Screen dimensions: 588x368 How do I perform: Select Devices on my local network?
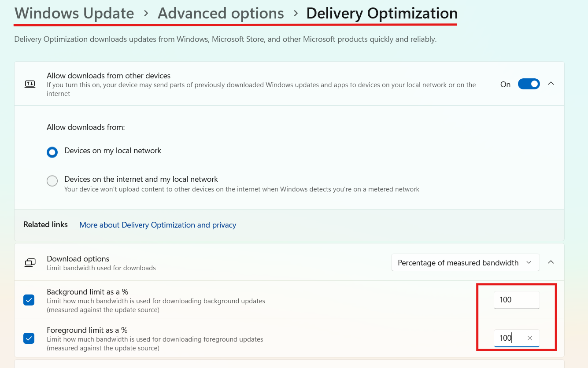(x=52, y=152)
